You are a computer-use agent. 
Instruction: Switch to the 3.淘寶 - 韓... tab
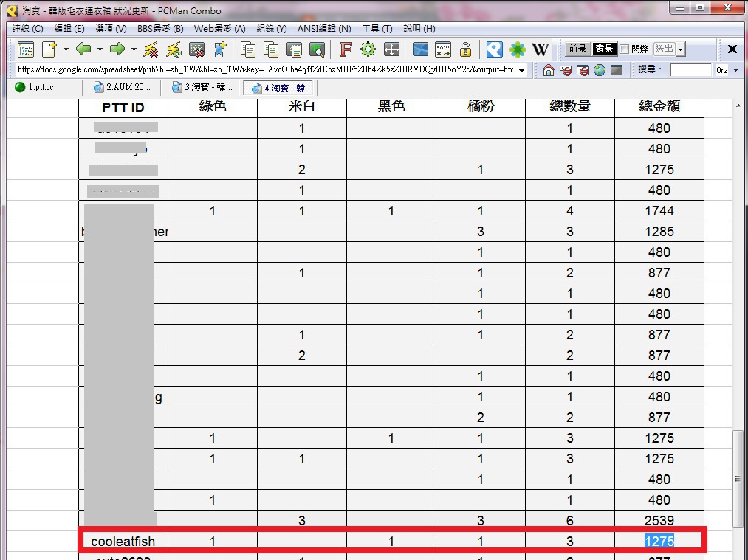202,87
